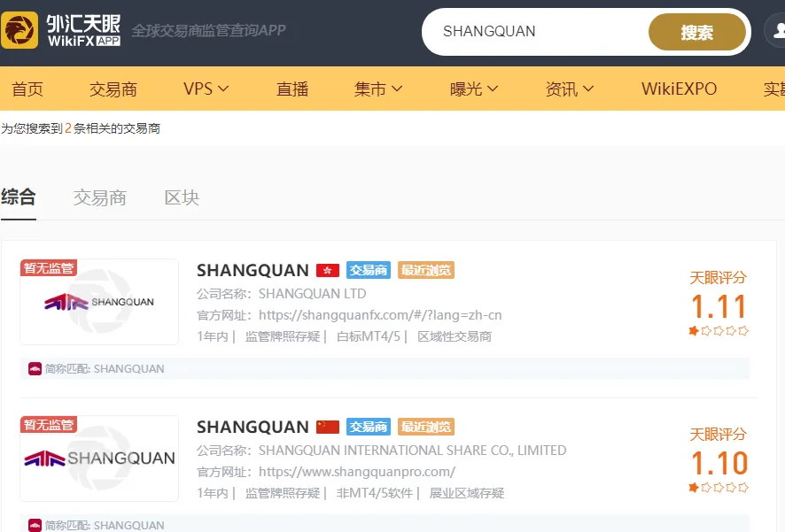Click Hong Kong flag beside first SHANGQUAN
This screenshot has height=532, width=785.
328,271
